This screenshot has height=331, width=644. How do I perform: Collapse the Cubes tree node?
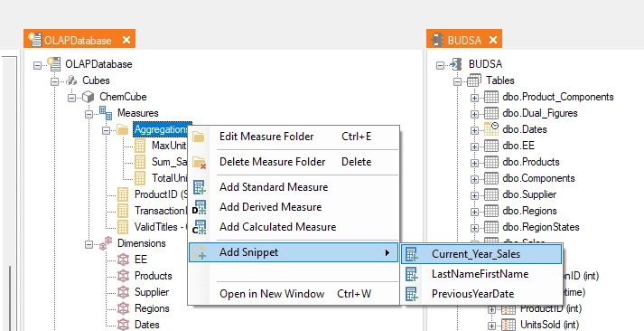(x=54, y=81)
